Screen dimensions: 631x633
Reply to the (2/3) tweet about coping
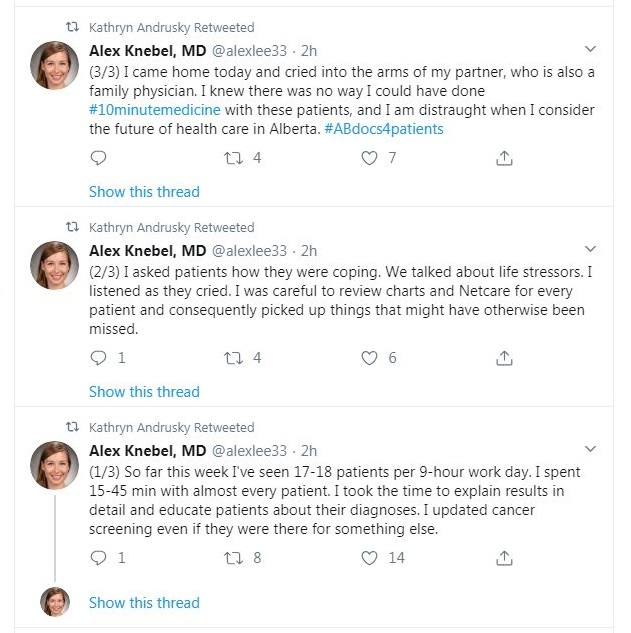(x=98, y=358)
